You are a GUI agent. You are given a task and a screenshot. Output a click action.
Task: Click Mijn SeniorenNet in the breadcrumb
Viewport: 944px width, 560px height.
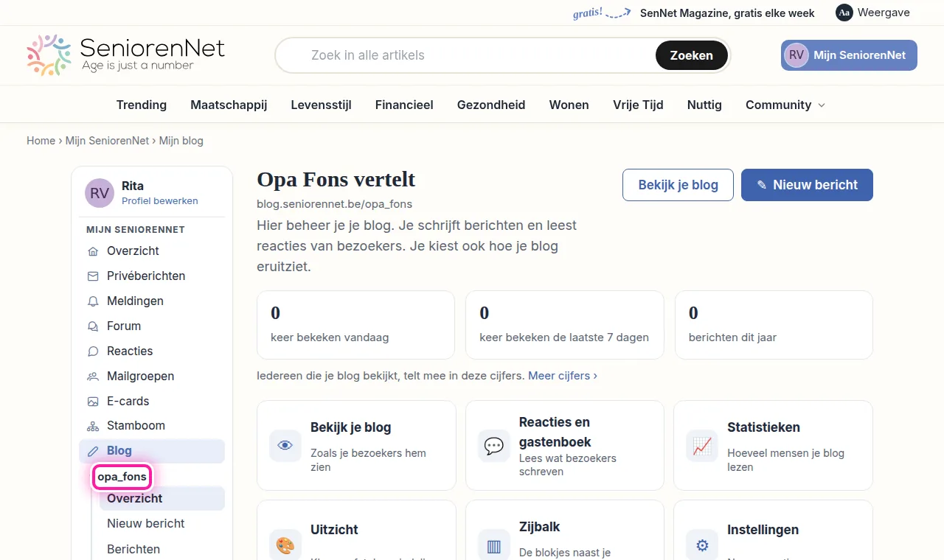108,141
